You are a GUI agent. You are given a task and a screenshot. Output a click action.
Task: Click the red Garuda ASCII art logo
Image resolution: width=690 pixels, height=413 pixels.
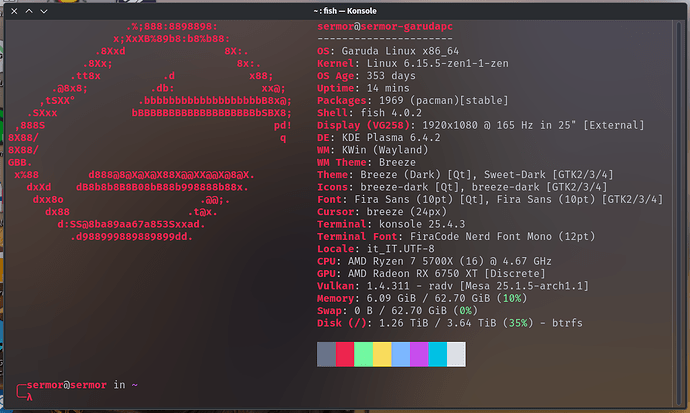(150, 132)
